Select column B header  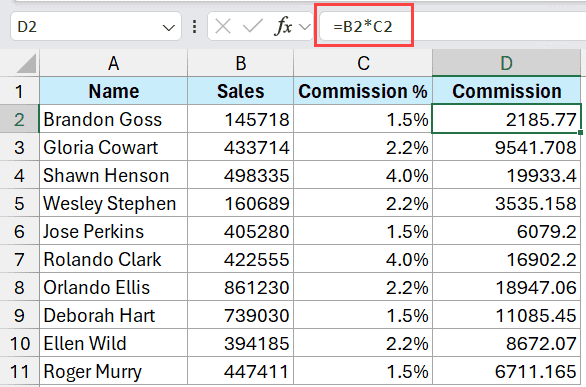(x=241, y=63)
